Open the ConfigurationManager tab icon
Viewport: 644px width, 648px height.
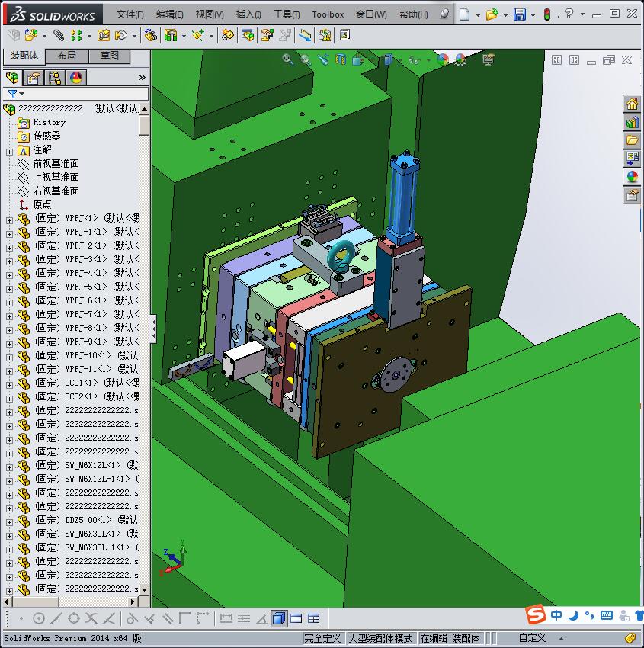pyautogui.click(x=55, y=77)
